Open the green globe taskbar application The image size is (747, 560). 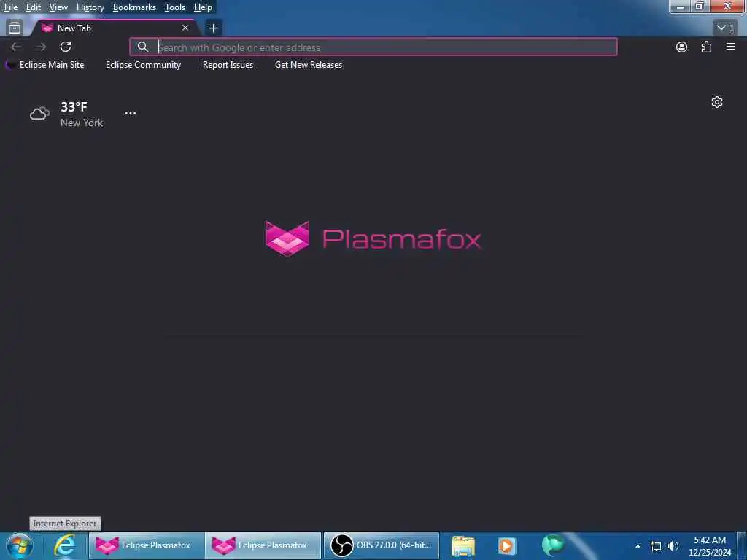click(x=553, y=545)
